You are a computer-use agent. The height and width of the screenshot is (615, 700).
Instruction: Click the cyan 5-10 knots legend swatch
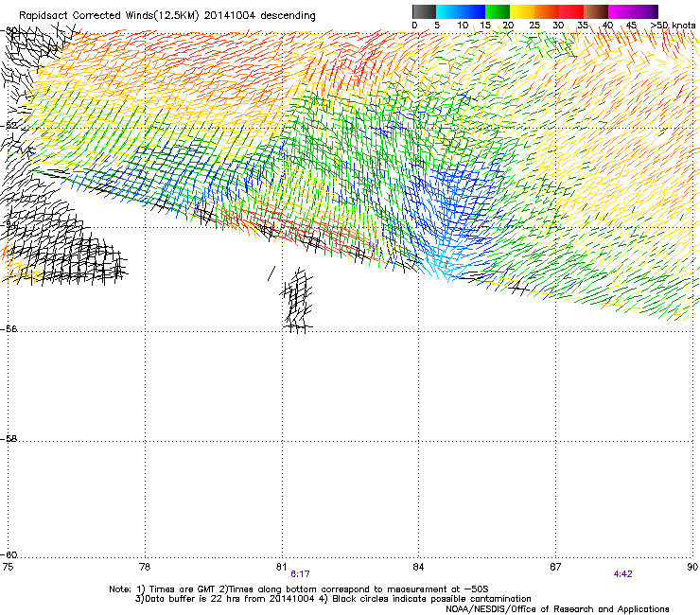tap(448, 11)
